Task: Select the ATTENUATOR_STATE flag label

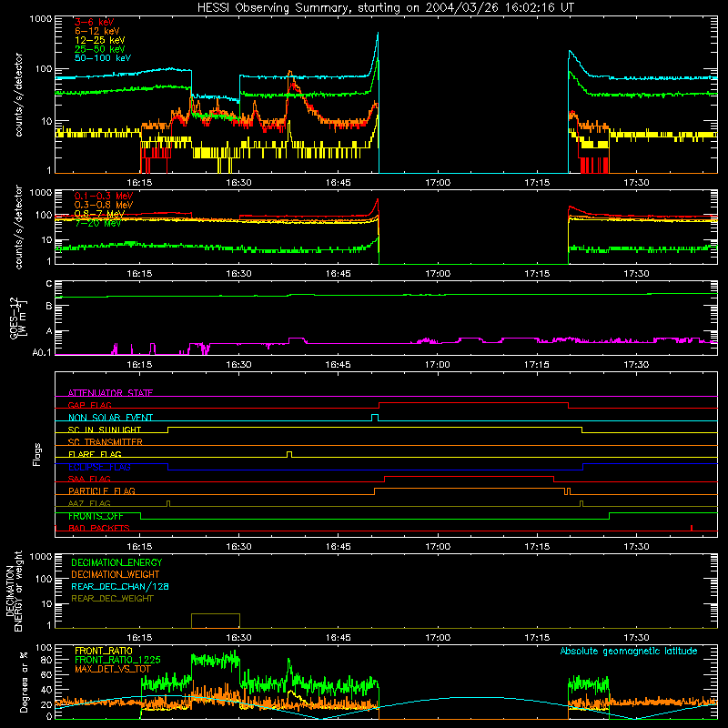Action: [x=110, y=393]
